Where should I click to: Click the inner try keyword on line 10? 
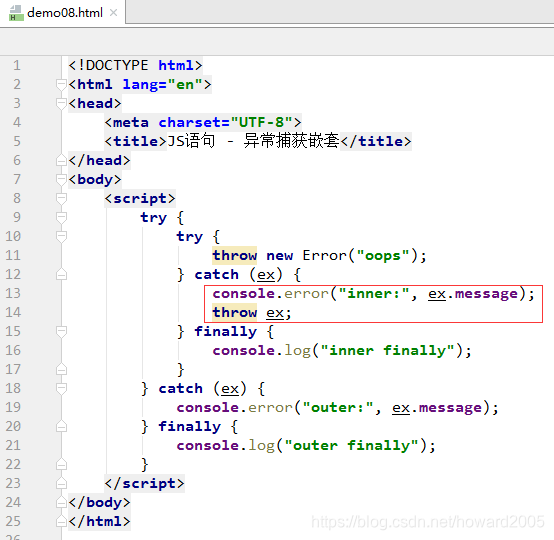point(190,236)
